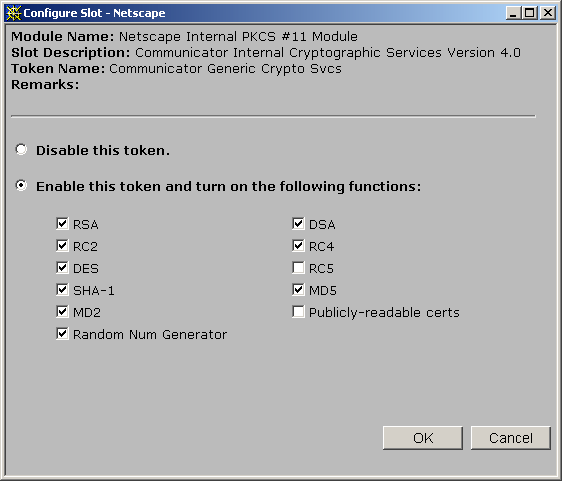Screen dimensions: 562x481
Task: Enable the RC5 checkbox
Action: point(298,267)
